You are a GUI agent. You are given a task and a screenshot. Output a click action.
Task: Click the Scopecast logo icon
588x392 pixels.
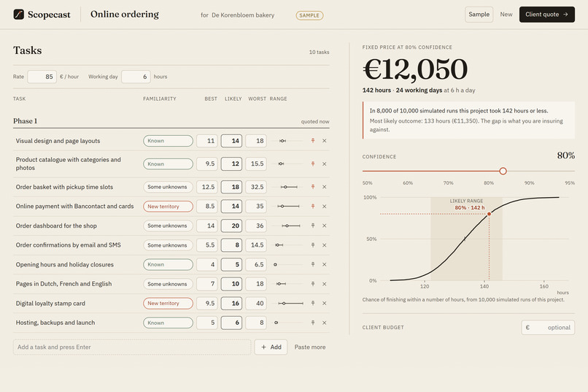pos(18,15)
